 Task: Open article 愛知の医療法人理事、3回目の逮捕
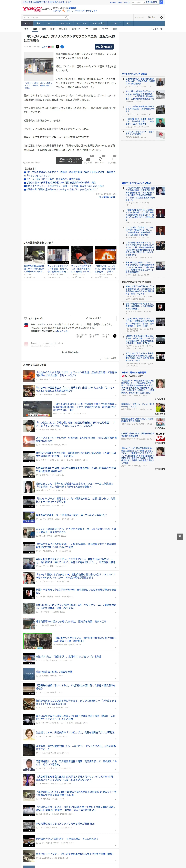(54, 672)
